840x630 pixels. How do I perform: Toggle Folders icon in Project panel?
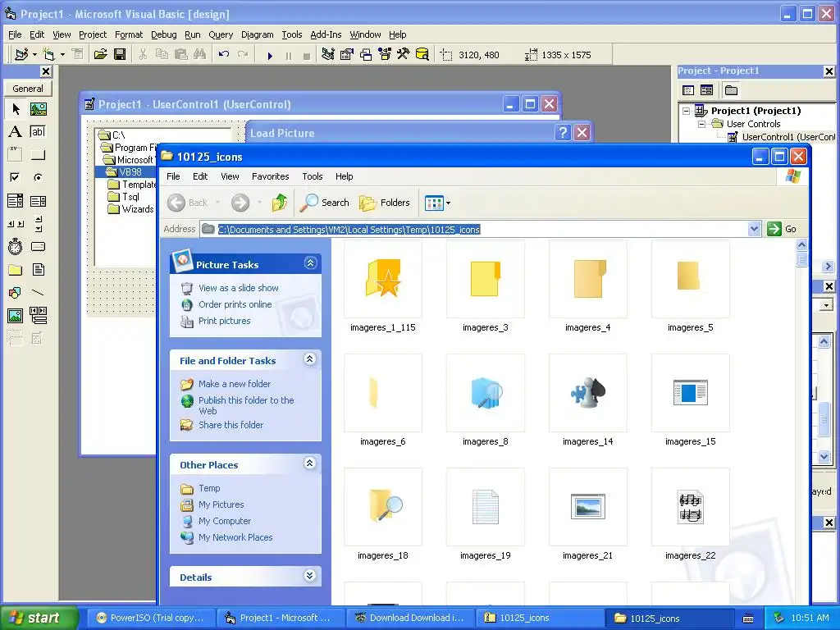731,90
